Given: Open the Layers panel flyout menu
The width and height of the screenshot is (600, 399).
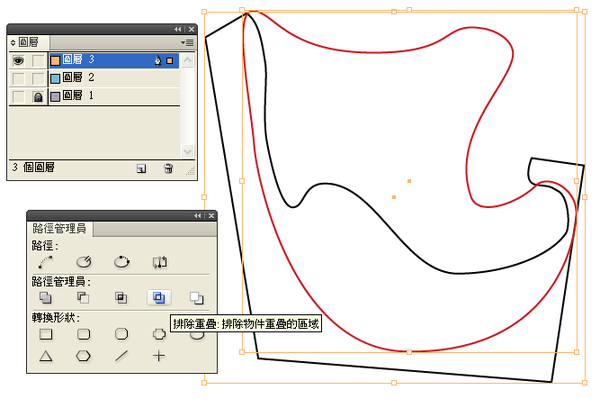Looking at the screenshot, I should [188, 42].
